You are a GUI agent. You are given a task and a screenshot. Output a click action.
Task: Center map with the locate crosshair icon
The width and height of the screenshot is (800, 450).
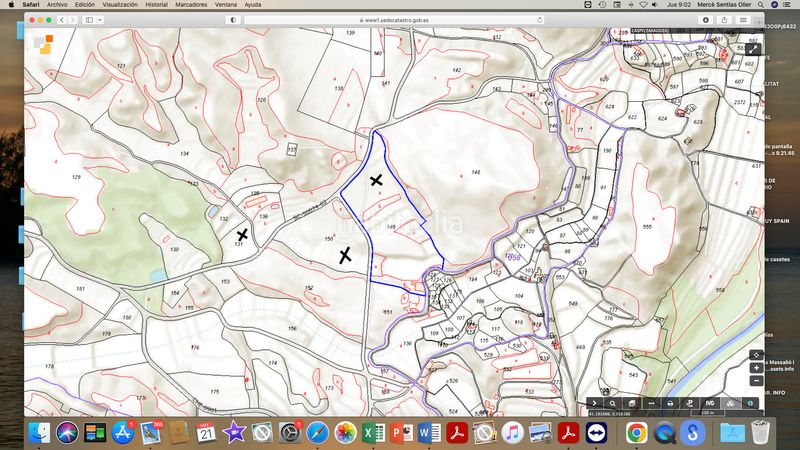tap(756, 355)
